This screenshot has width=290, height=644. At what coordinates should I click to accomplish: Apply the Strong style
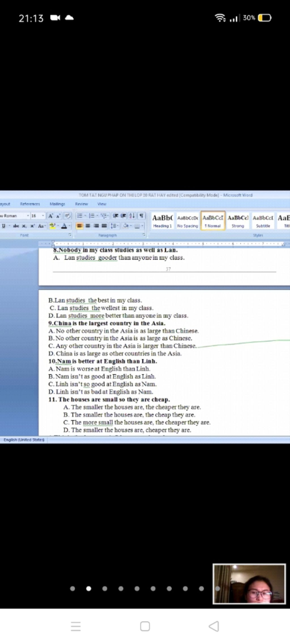coord(238,221)
